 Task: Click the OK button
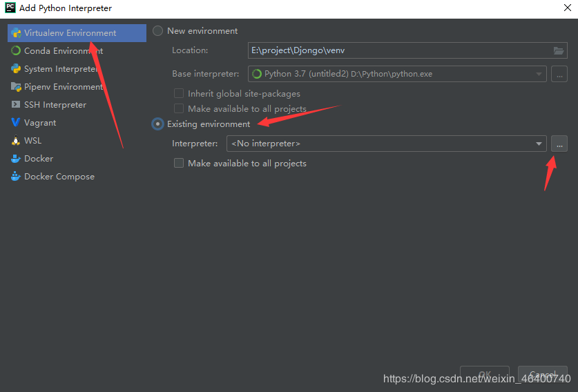(x=484, y=374)
